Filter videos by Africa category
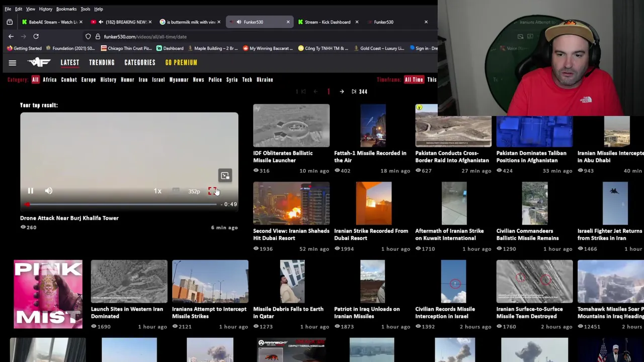644x362 pixels. tap(50, 79)
